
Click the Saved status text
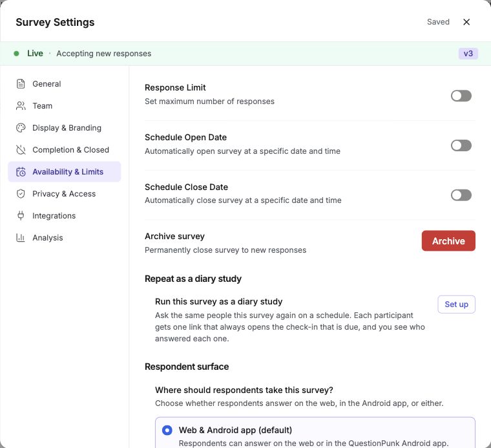[x=438, y=22]
